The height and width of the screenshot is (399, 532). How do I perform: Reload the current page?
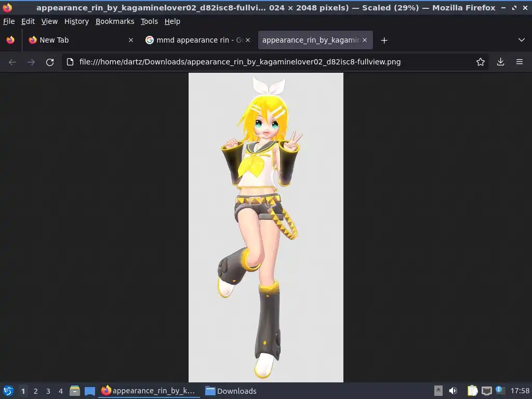point(50,62)
